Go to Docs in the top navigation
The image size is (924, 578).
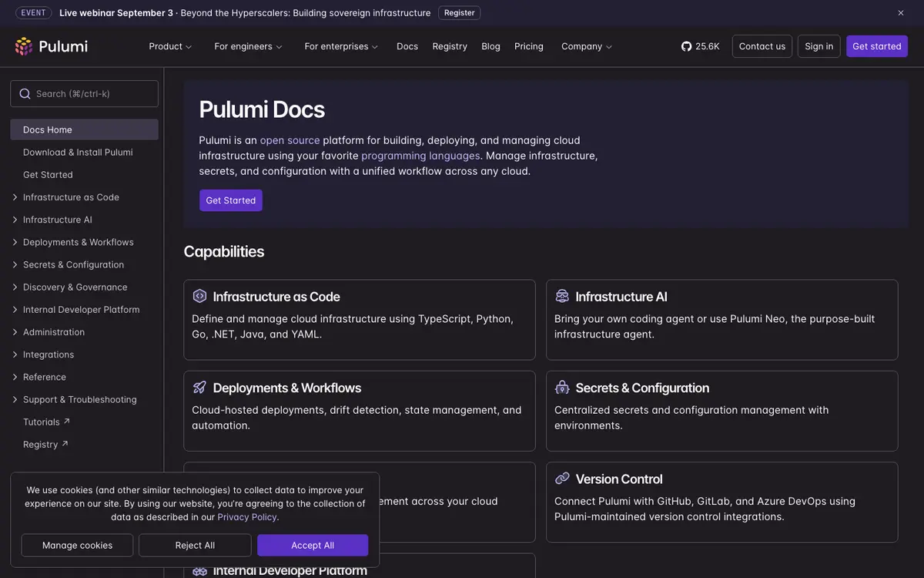407,46
